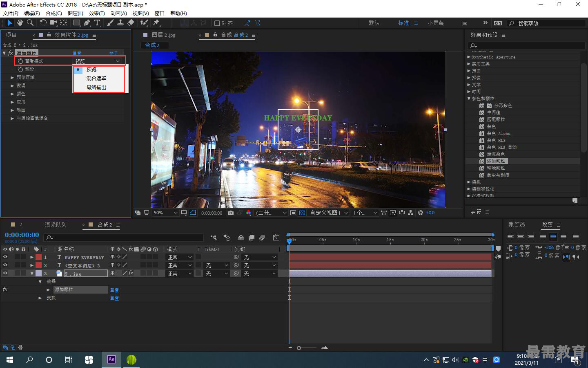Take a snapshot with camera icon
Viewport: 588px width, 368px height.
coord(231,213)
